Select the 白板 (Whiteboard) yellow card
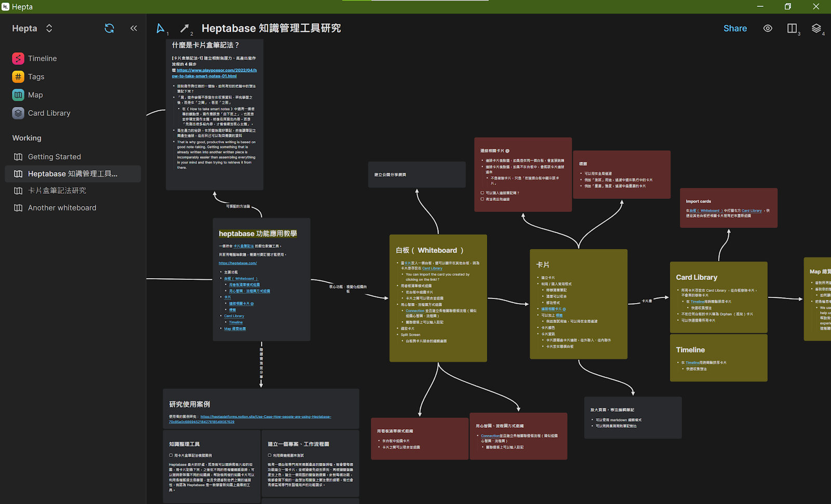Image resolution: width=831 pixels, height=504 pixels. coord(438,298)
